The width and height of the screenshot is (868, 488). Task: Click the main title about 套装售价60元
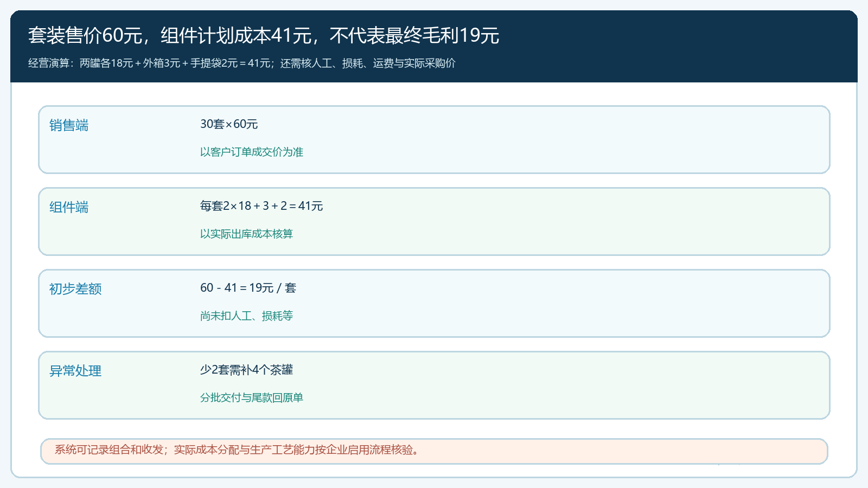264,35
